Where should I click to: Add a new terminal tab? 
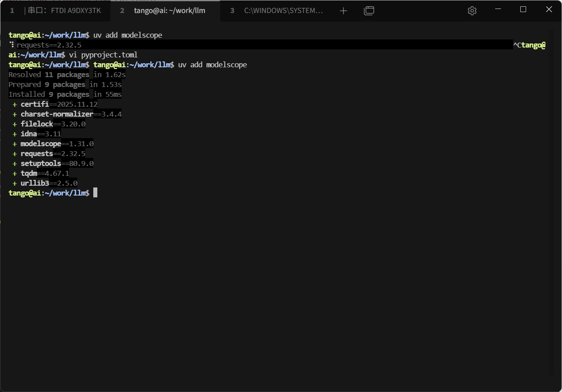pos(344,11)
